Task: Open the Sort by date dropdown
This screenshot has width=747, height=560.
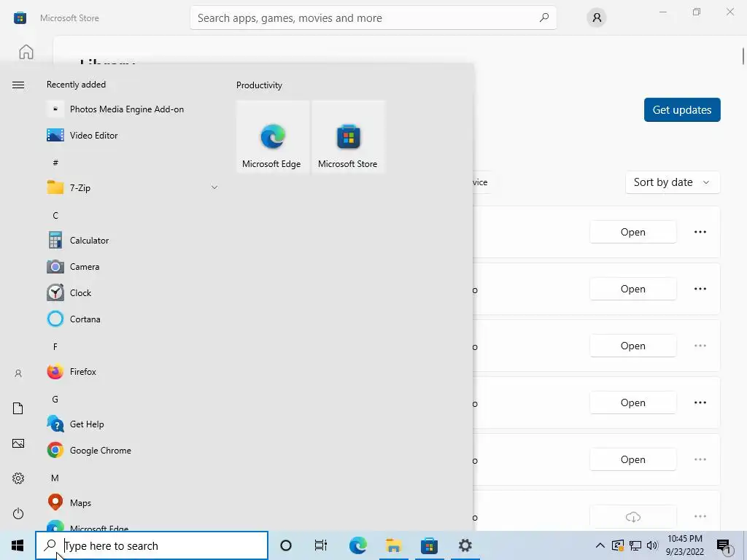Action: 673,182
